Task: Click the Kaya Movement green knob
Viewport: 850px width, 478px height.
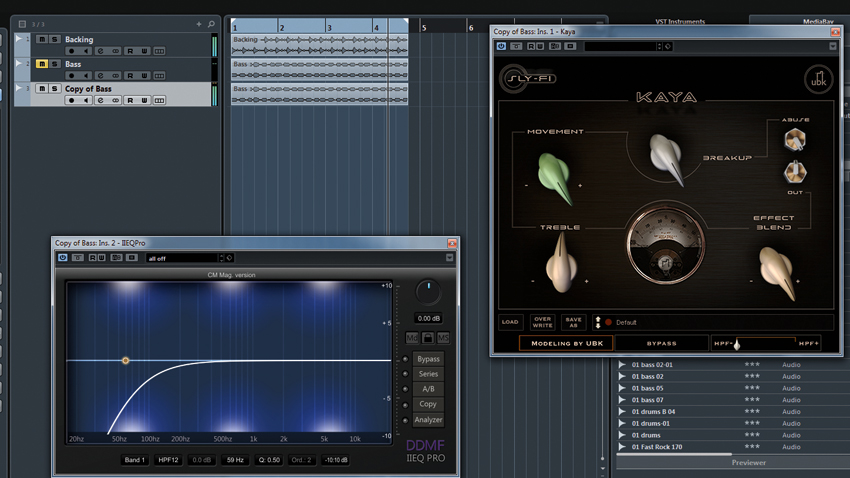Action: [x=555, y=178]
